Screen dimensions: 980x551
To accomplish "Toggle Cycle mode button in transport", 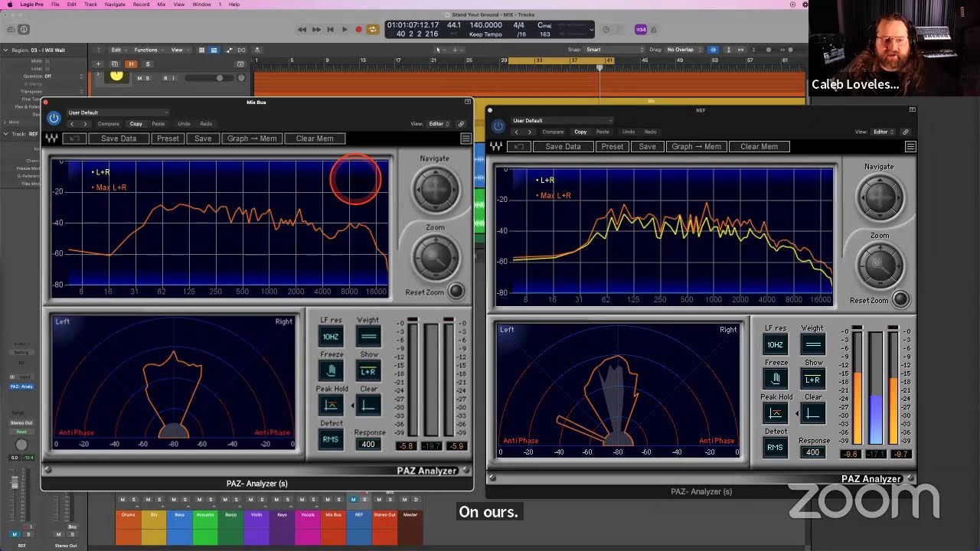I will [x=373, y=29].
